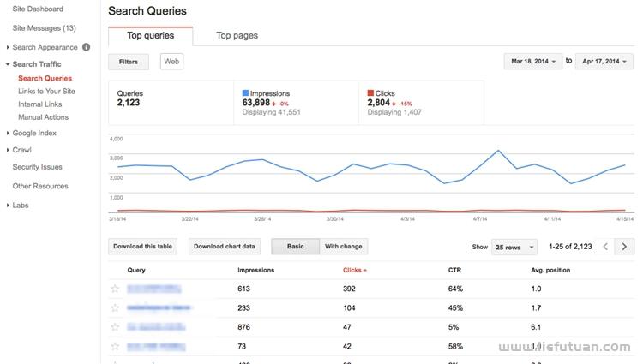The height and width of the screenshot is (364, 643).
Task: Click the Web filter chip
Action: [x=171, y=62]
